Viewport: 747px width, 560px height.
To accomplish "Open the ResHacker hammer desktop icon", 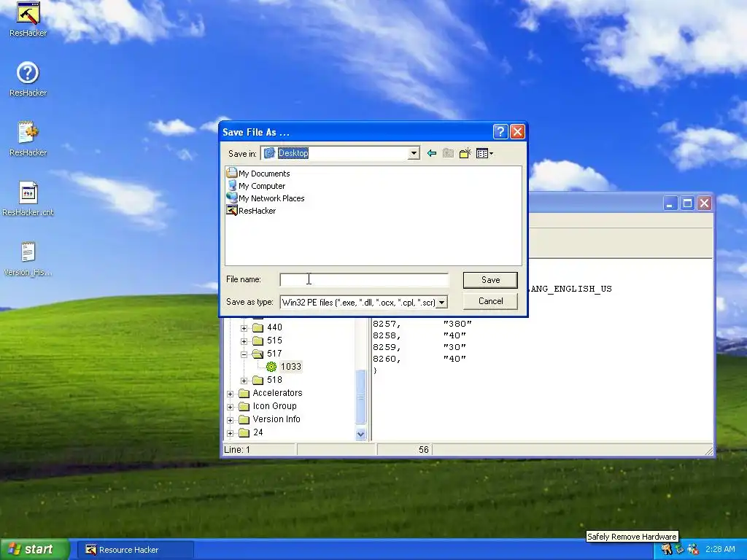I will pos(28,13).
